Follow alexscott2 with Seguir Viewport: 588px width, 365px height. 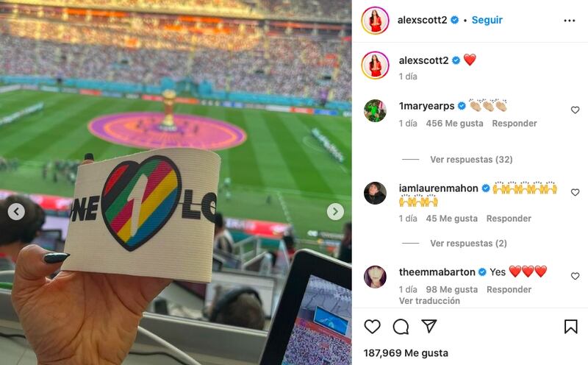coord(487,20)
